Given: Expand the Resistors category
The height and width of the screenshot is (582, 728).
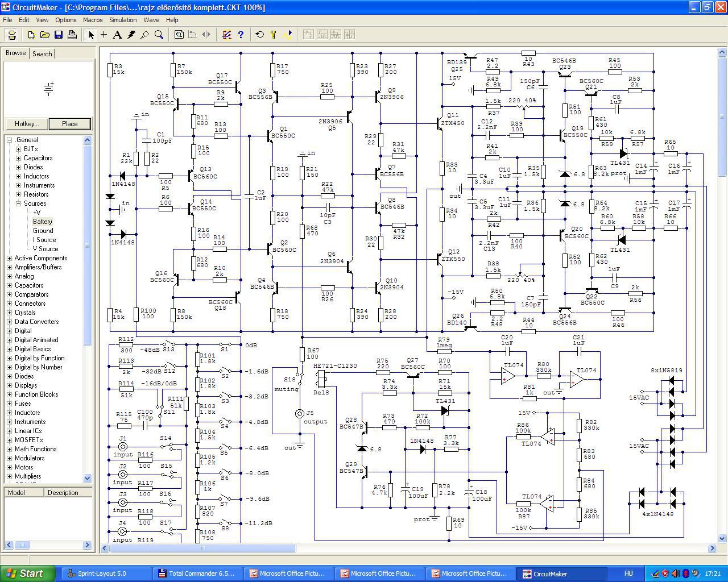Looking at the screenshot, I should tap(18, 194).
